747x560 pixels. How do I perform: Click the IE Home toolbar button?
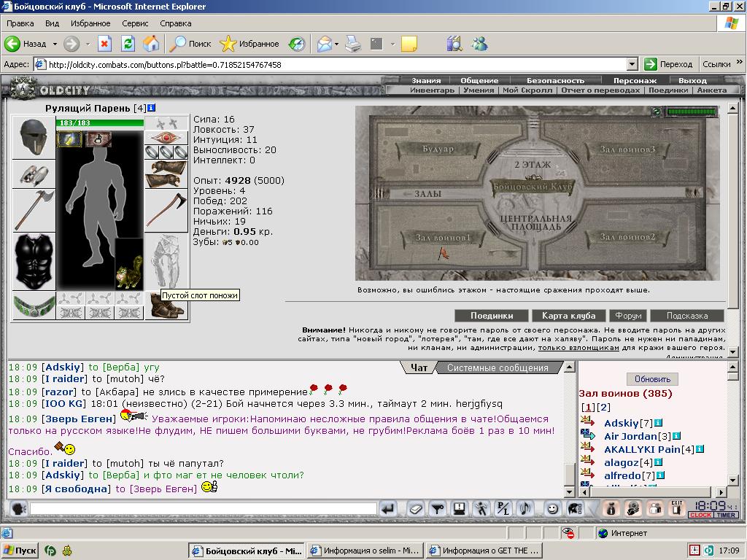coord(151,44)
